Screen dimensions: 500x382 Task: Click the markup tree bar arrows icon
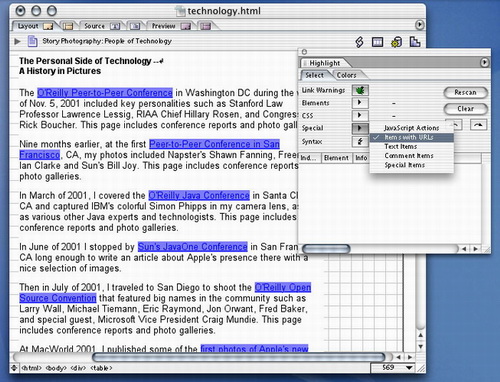click(x=14, y=368)
